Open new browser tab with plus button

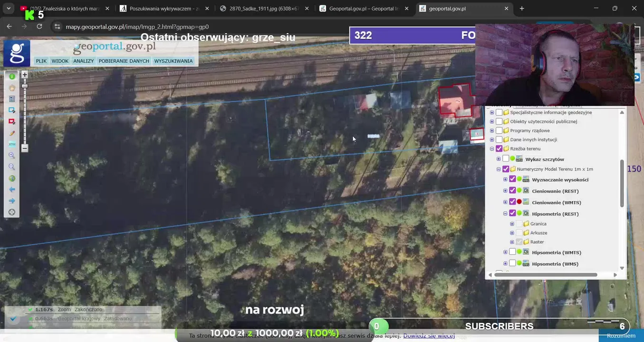[522, 9]
